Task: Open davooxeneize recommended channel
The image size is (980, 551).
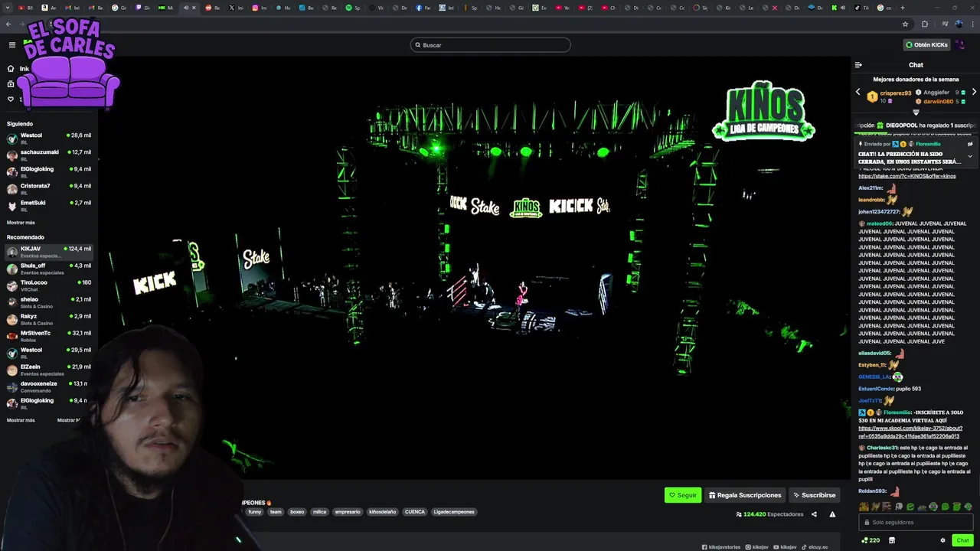Action: click(49, 386)
